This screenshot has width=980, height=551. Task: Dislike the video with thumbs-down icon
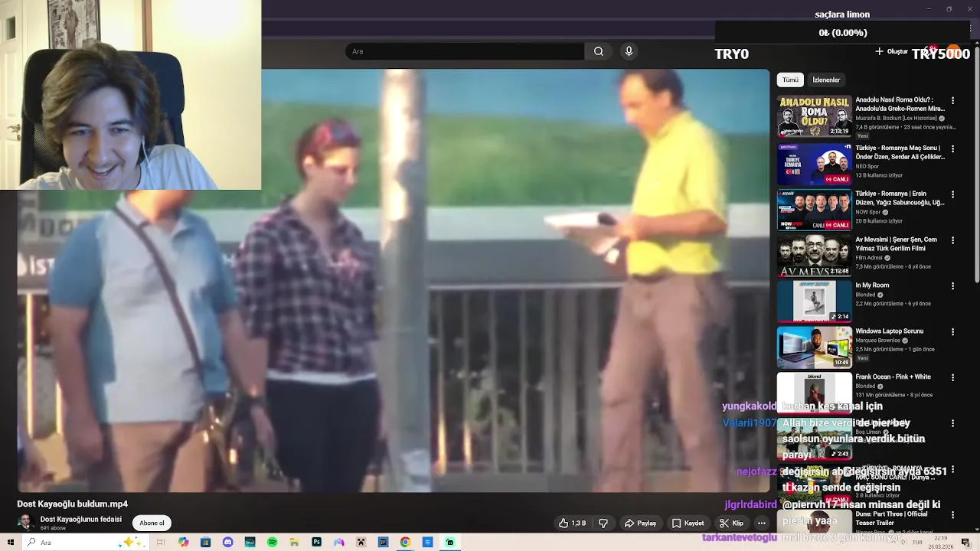tap(603, 523)
